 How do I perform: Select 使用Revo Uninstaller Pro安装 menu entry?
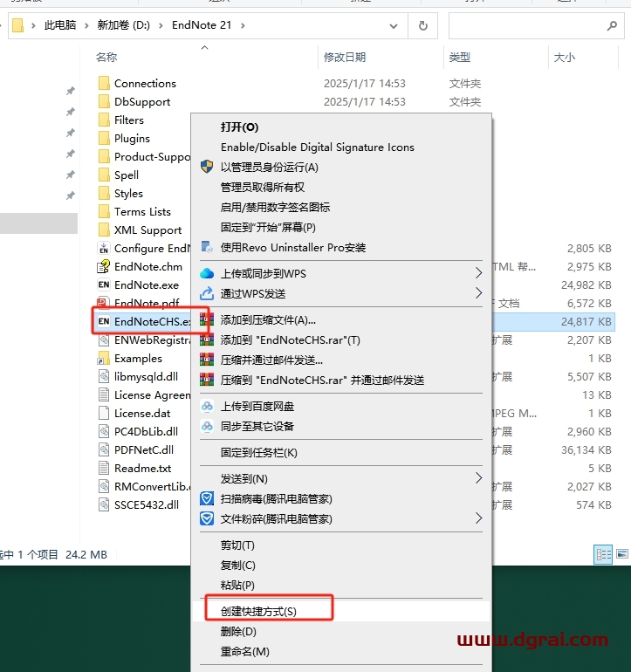tap(293, 247)
